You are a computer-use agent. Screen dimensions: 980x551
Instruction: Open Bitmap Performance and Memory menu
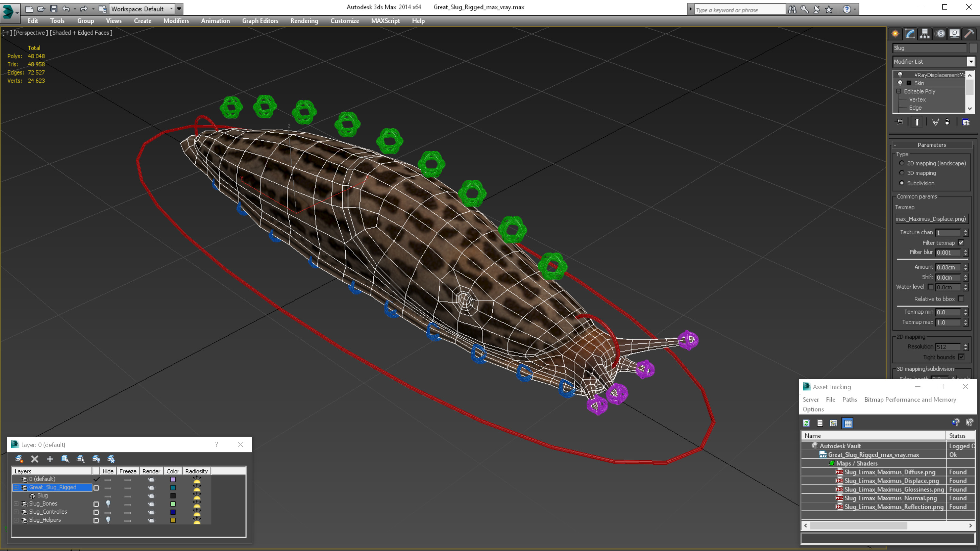coord(910,399)
